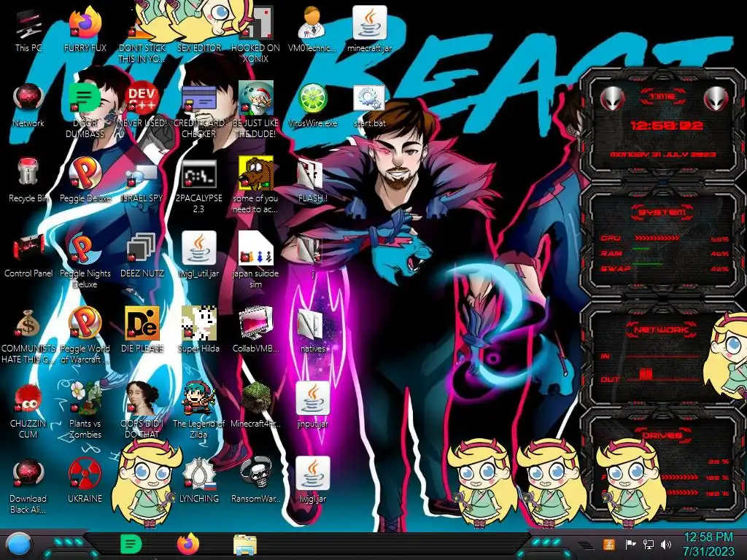Open the FLASH ! folder
Image resolution: width=747 pixels, height=560 pixels.
click(312, 179)
